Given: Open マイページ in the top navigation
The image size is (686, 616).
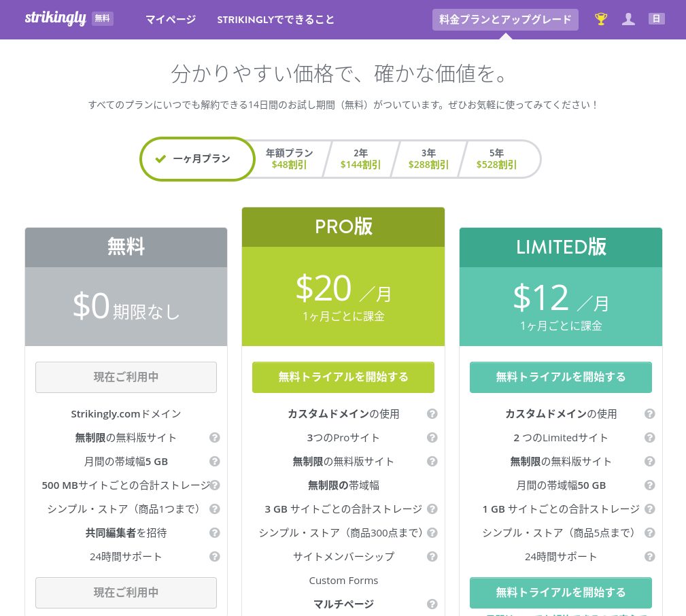Looking at the screenshot, I should (171, 20).
